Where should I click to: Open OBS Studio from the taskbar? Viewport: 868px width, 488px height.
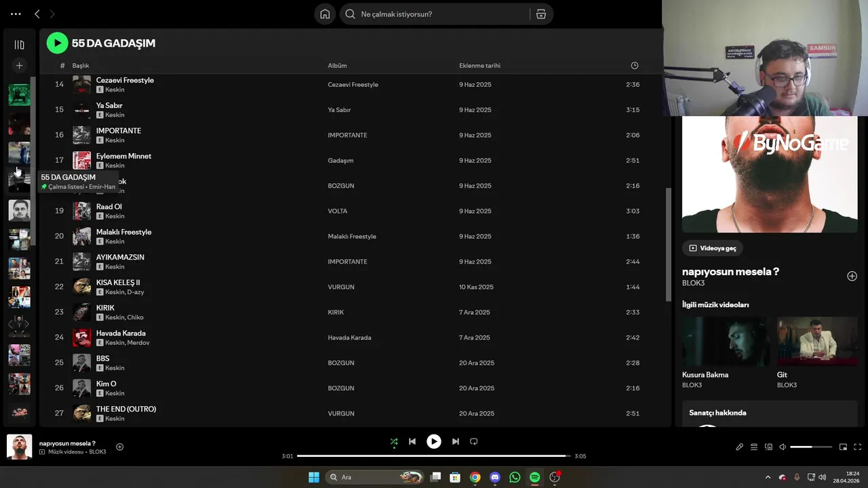click(555, 477)
